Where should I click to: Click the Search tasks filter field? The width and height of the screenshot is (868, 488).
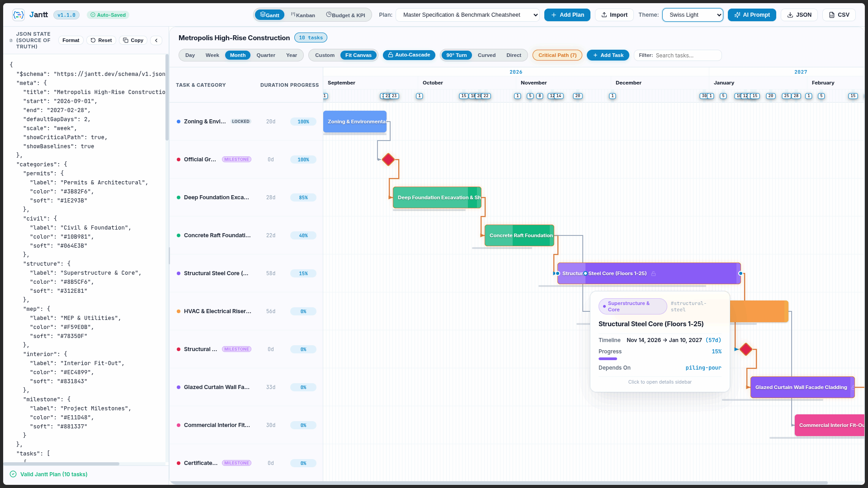678,55
